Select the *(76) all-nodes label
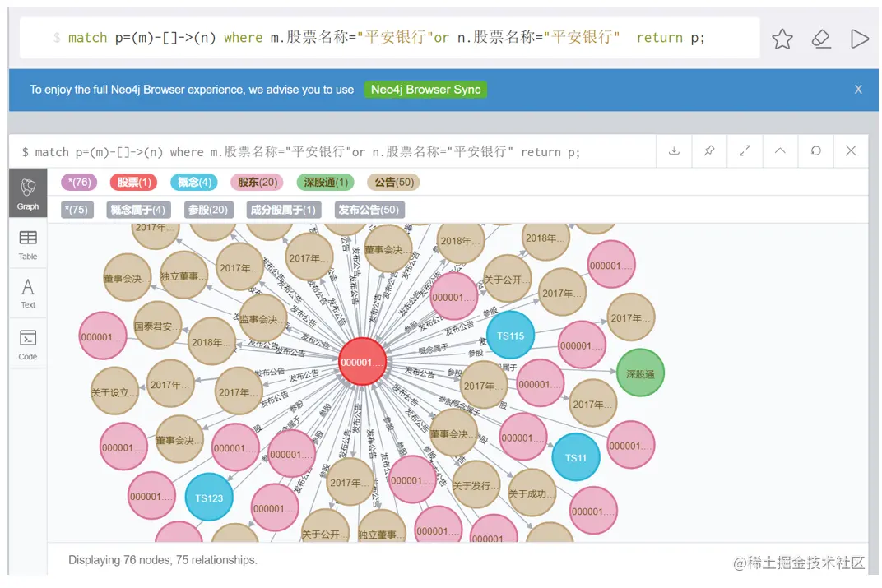This screenshot has height=588, width=882. [x=79, y=182]
